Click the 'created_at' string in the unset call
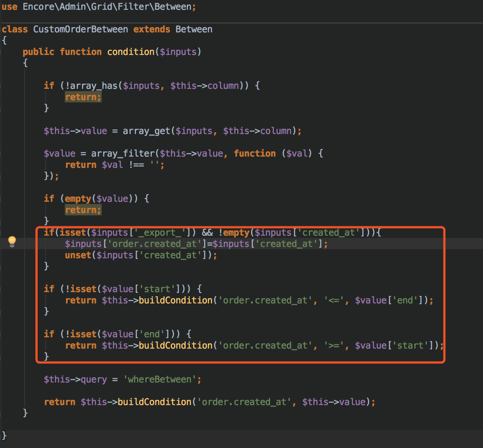The width and height of the screenshot is (483, 448). click(x=170, y=255)
